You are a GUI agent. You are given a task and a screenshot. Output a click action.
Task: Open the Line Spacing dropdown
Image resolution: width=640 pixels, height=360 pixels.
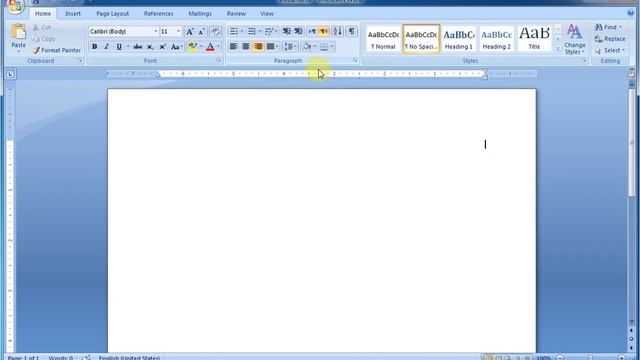pos(290,47)
